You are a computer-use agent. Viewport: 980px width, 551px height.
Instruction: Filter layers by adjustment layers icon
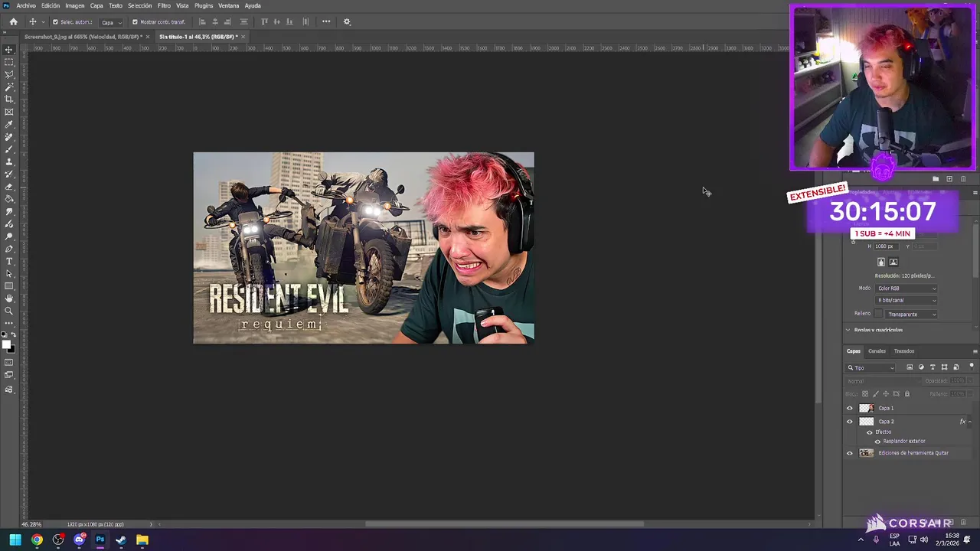click(921, 367)
